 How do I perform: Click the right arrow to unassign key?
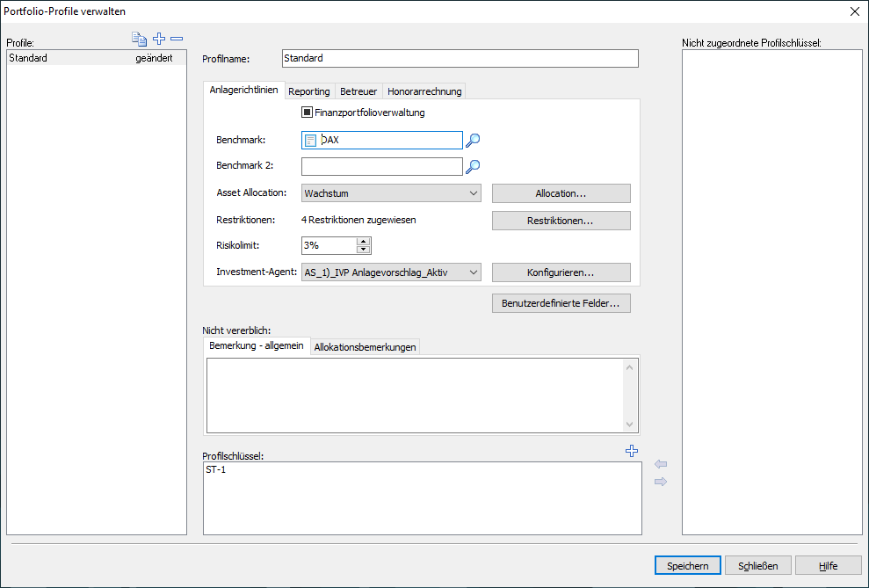point(661,482)
